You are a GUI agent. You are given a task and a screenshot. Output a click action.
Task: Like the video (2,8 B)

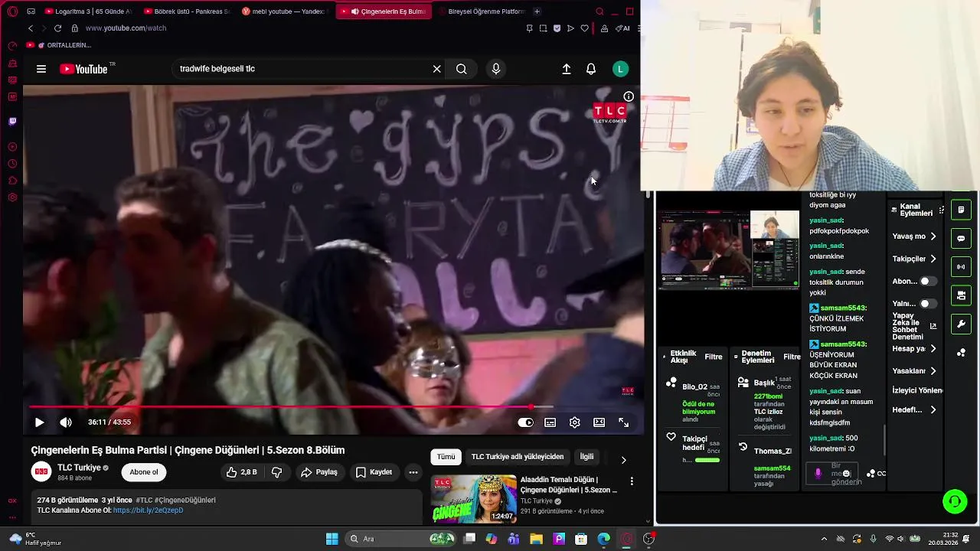point(241,472)
